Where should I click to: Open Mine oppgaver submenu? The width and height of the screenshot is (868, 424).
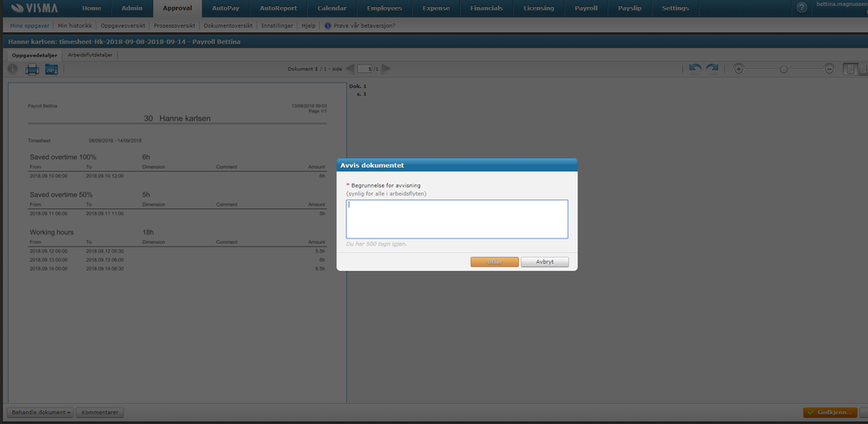(x=30, y=25)
